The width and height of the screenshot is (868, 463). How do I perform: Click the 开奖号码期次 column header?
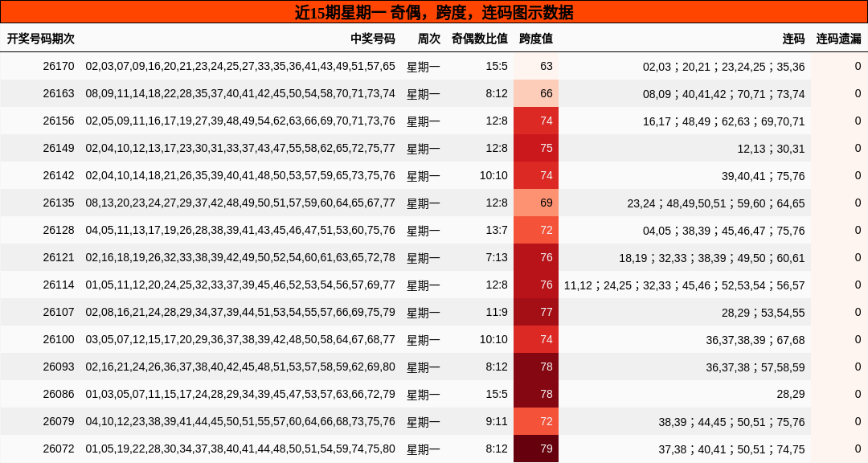[x=40, y=39]
